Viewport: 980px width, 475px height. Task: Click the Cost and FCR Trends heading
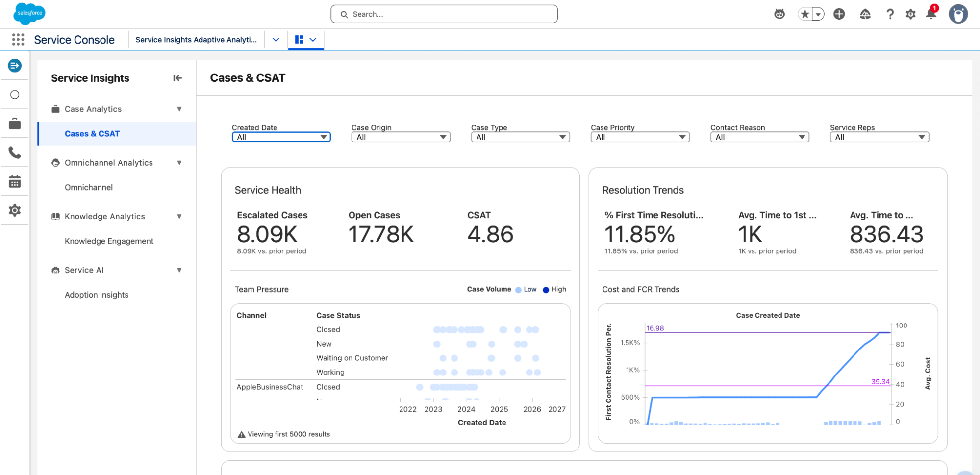[641, 290]
